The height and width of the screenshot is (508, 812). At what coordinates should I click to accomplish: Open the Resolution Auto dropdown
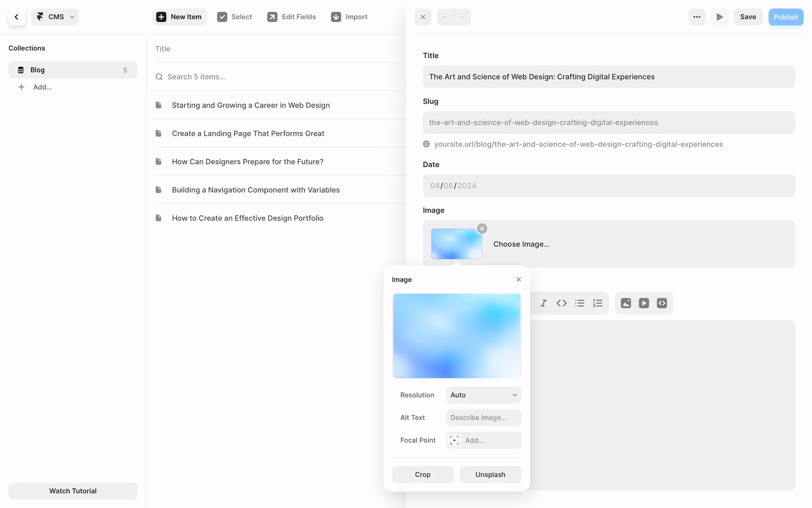(x=483, y=395)
